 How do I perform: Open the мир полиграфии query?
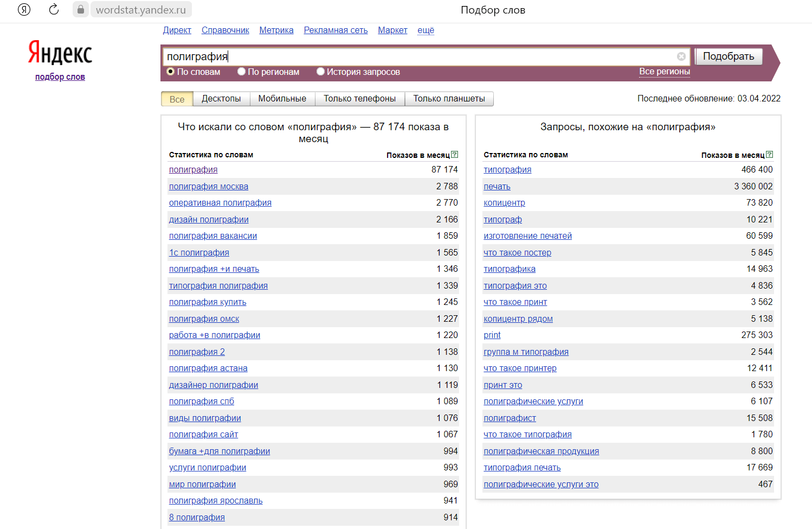pos(202,485)
